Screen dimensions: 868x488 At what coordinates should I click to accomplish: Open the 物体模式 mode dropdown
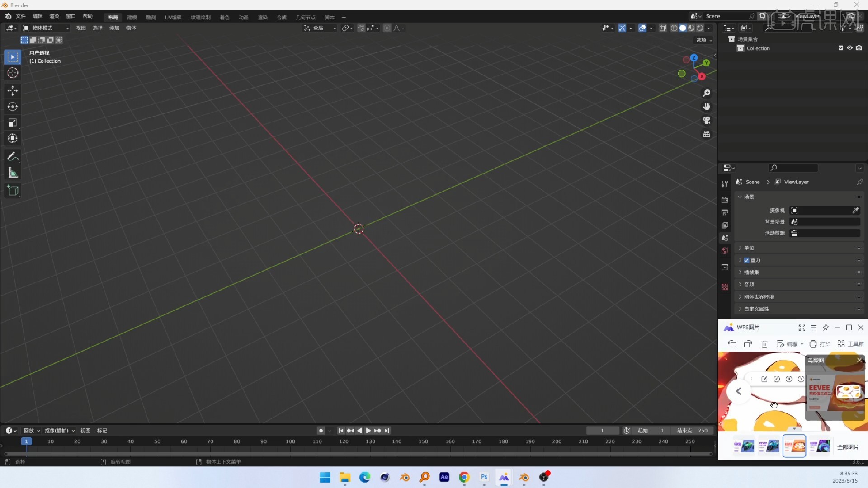(x=46, y=28)
